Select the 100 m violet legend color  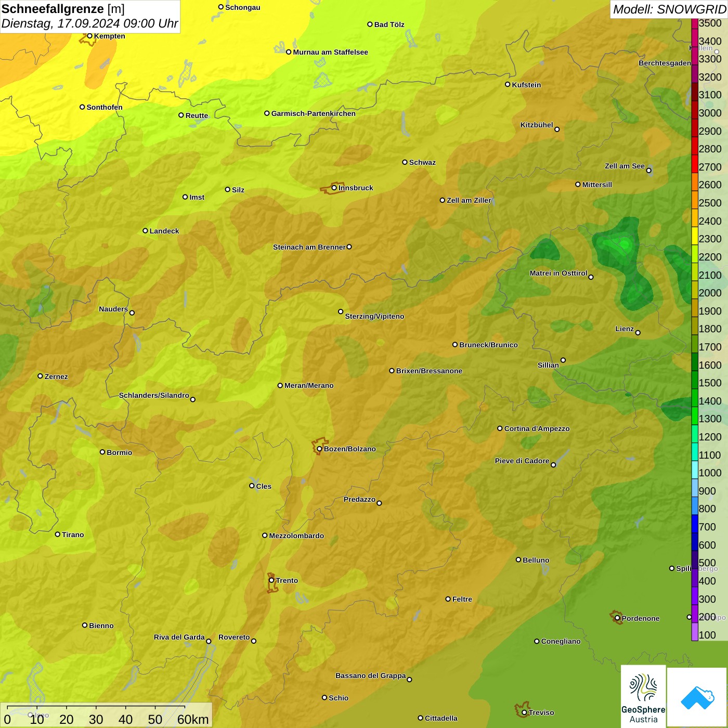tap(695, 632)
